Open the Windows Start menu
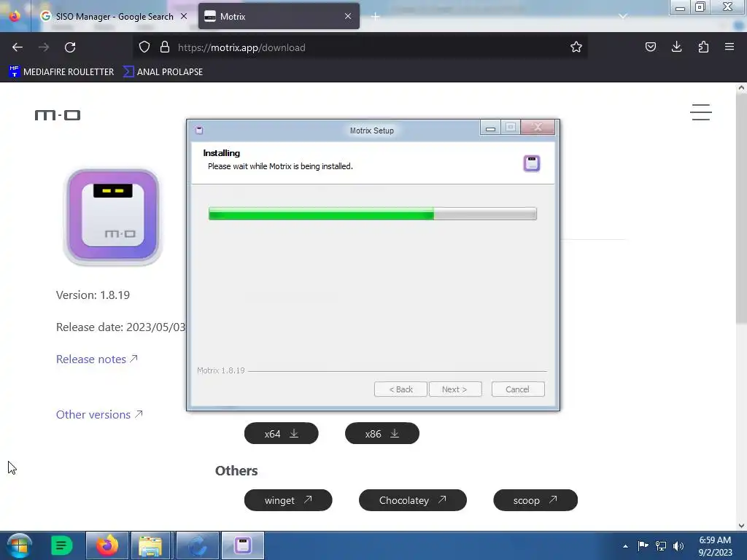747x560 pixels. tap(19, 545)
